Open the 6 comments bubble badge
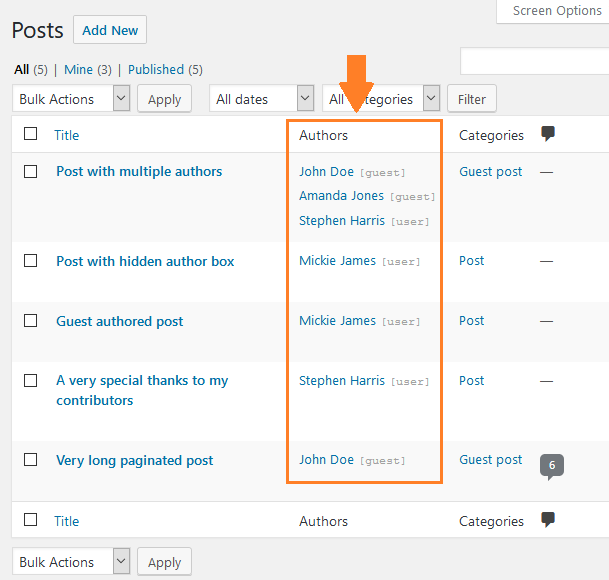 click(x=551, y=465)
